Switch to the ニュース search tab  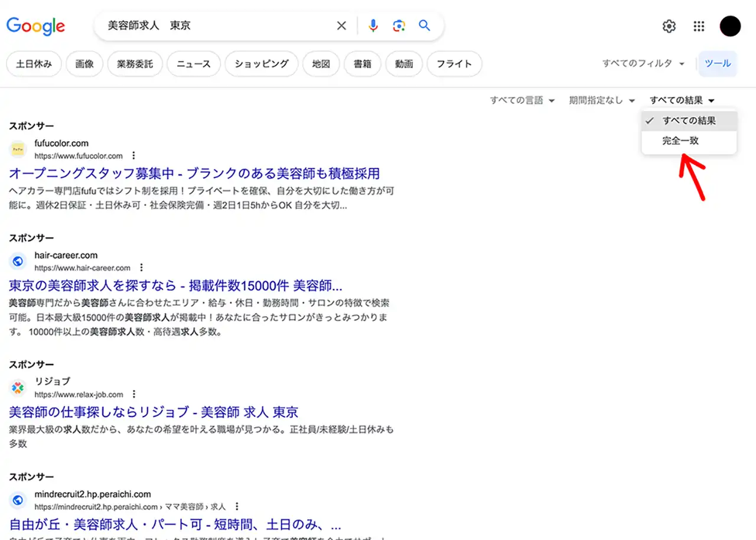tap(194, 64)
